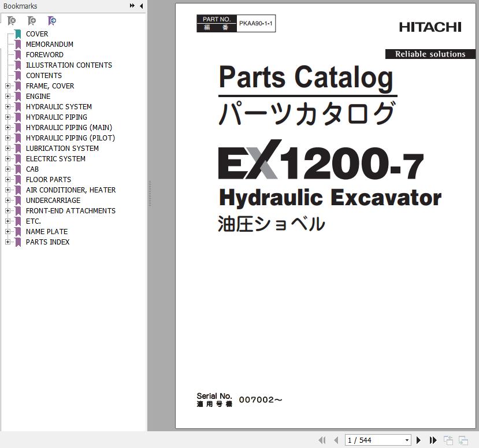
Task: Select the NAME PLATE bookmark
Action: point(47,231)
